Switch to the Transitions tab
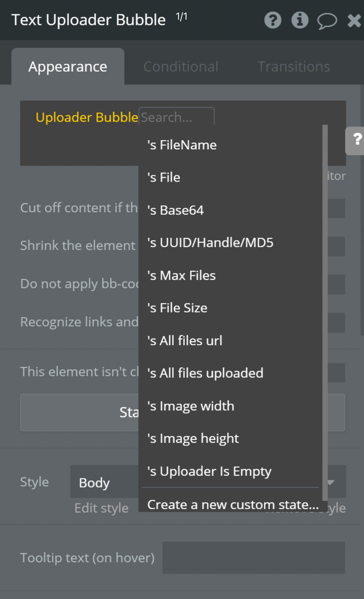This screenshot has width=364, height=599. tap(294, 67)
